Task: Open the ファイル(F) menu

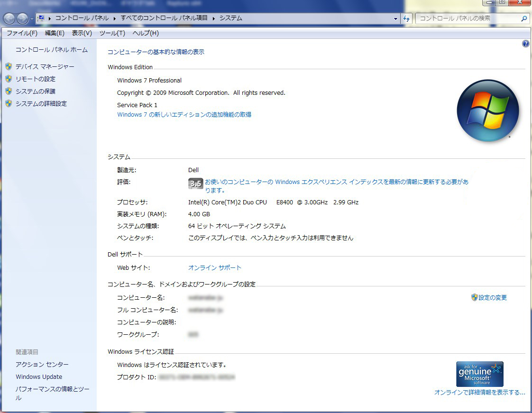Action: (x=22, y=33)
